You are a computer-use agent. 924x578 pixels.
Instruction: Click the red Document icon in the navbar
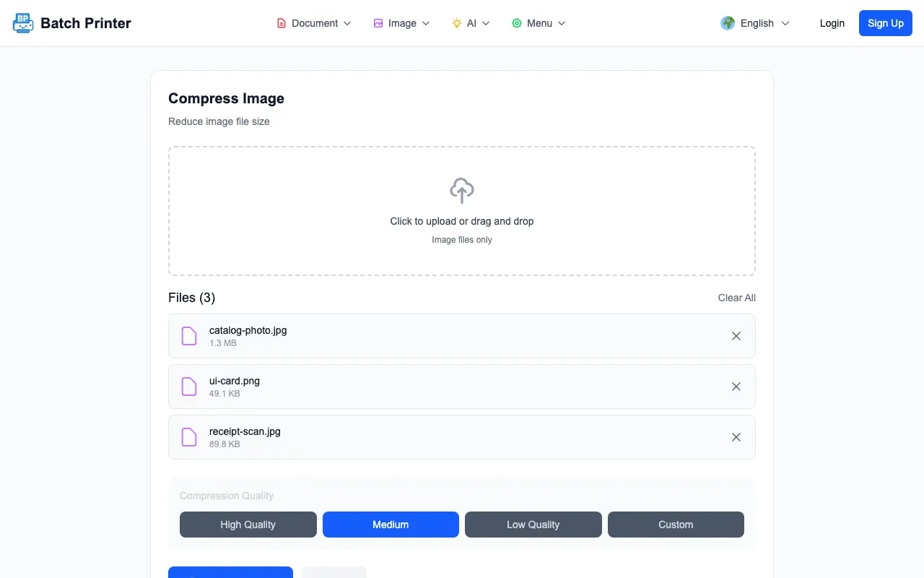click(x=282, y=23)
